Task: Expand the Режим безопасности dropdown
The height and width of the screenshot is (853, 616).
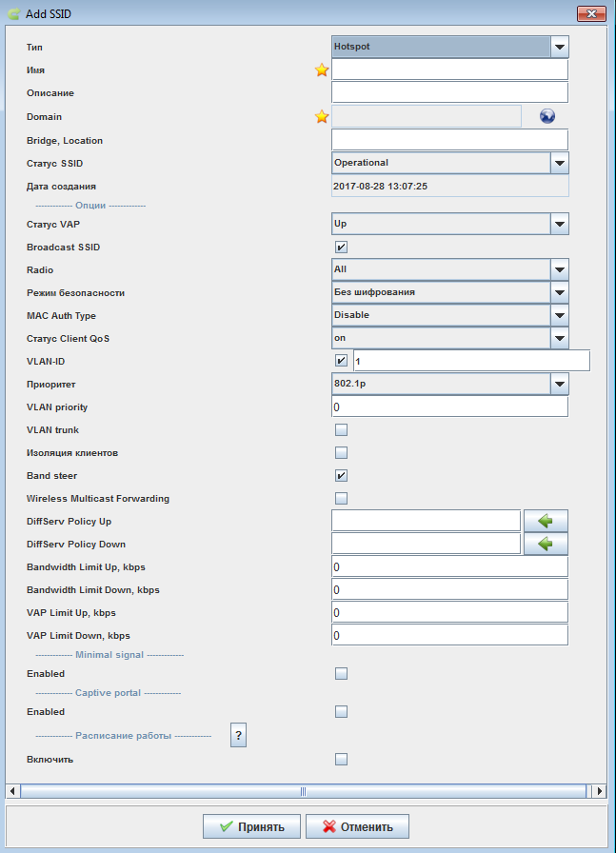Action: [x=559, y=292]
